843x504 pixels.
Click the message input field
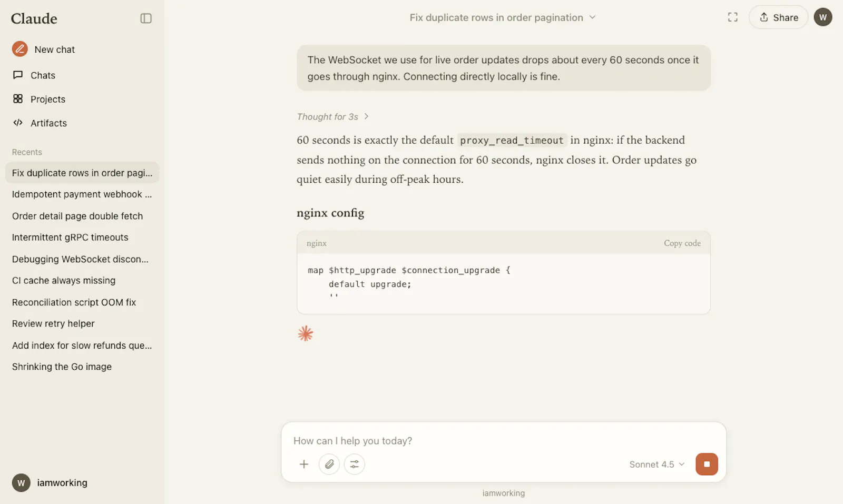504,441
